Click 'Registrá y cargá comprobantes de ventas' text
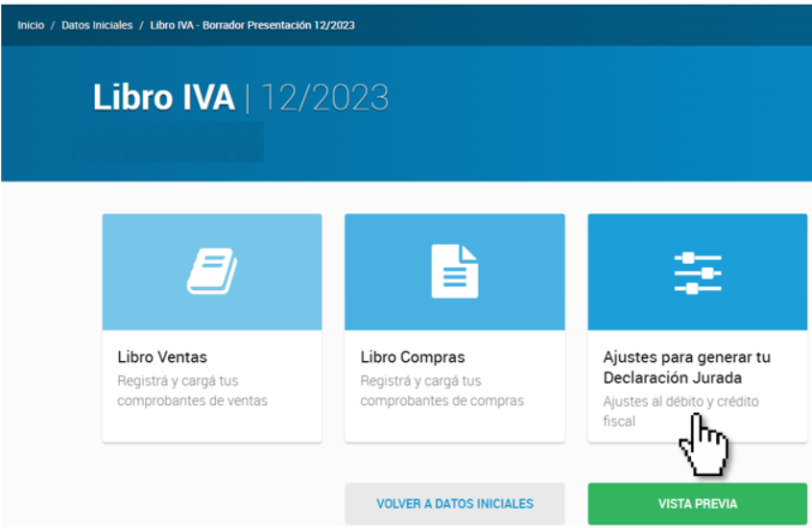The height and width of the screenshot is (528, 812). 192,391
